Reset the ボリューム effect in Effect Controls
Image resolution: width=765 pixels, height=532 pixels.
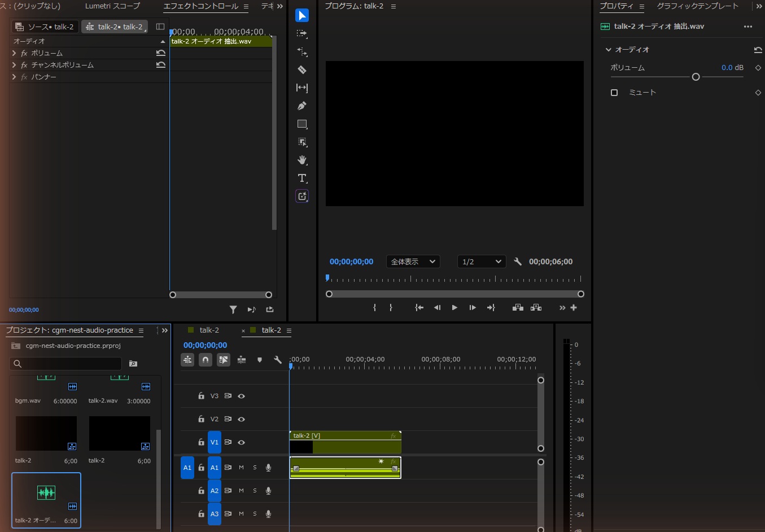point(161,53)
